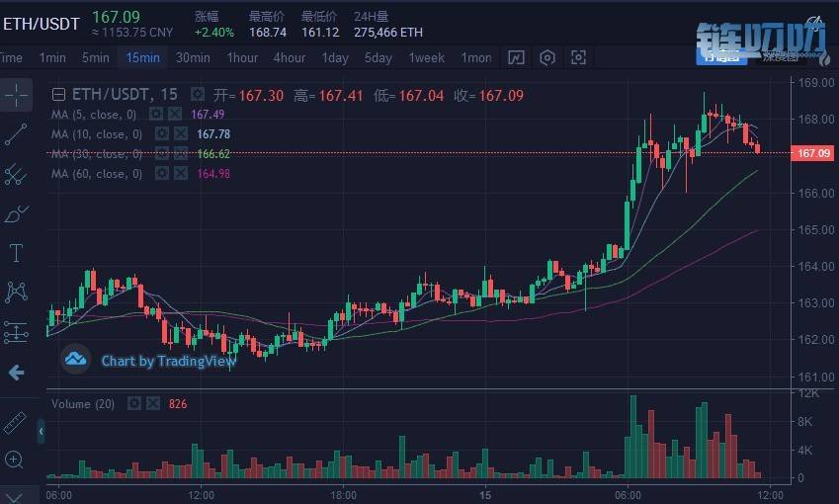Switch to the 4hour interval
Image resolution: width=839 pixels, height=504 pixels.
pos(289,57)
